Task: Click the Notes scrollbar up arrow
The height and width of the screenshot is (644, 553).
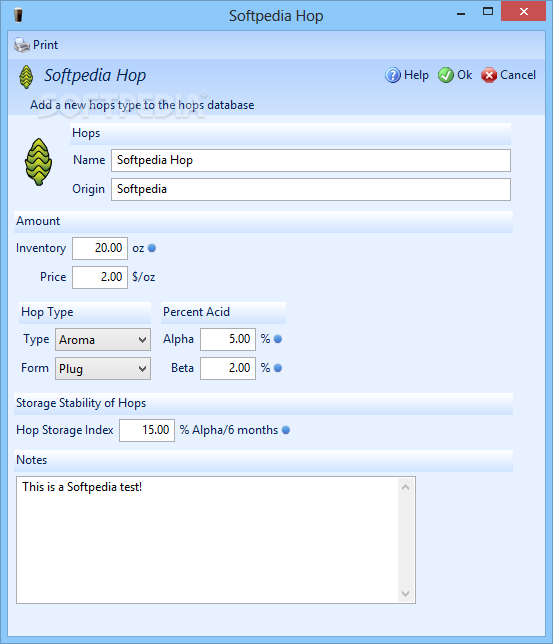Action: tap(406, 487)
